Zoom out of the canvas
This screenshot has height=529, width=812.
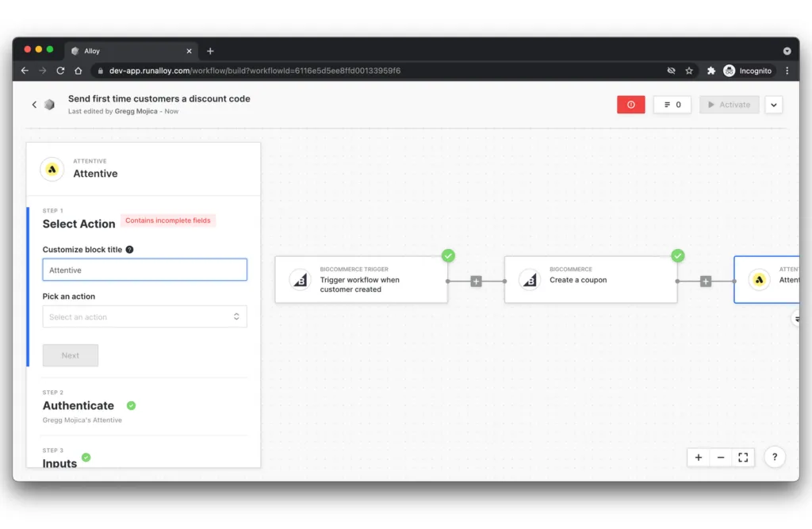720,457
